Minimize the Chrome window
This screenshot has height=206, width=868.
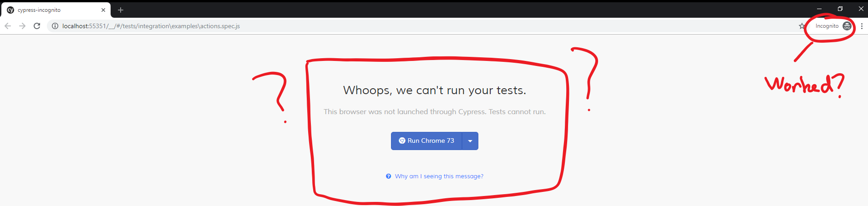819,9
